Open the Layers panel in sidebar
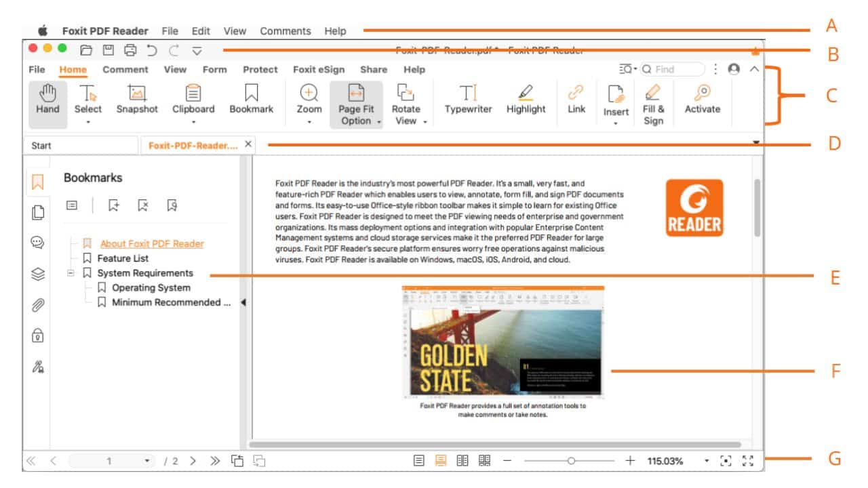Screen dimensions: 868x488 coord(38,274)
